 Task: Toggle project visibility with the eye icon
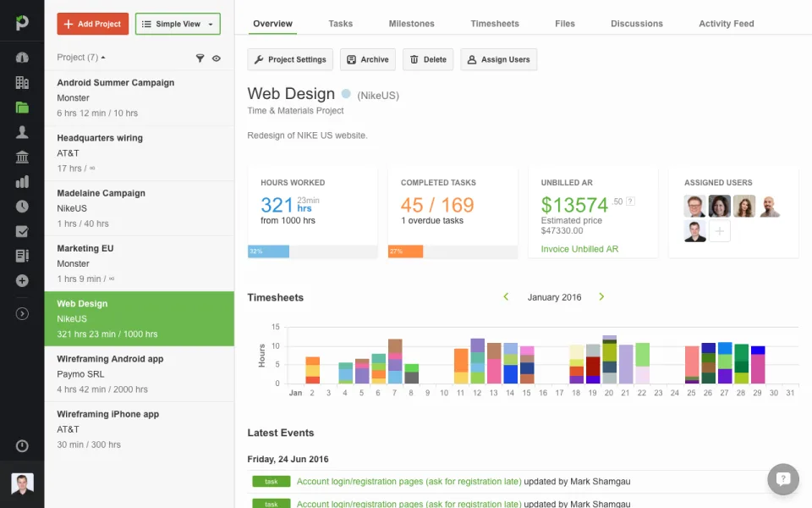pyautogui.click(x=217, y=58)
